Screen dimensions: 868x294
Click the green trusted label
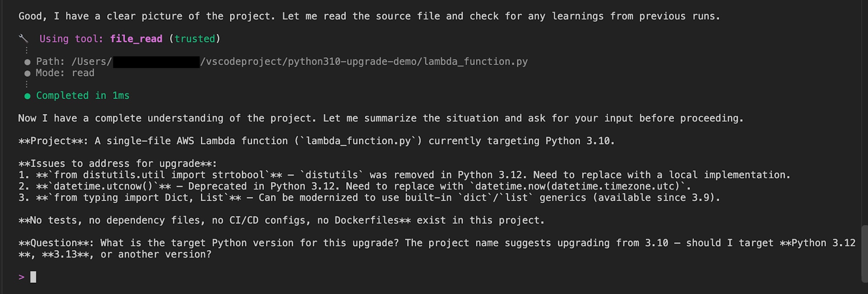[195, 39]
